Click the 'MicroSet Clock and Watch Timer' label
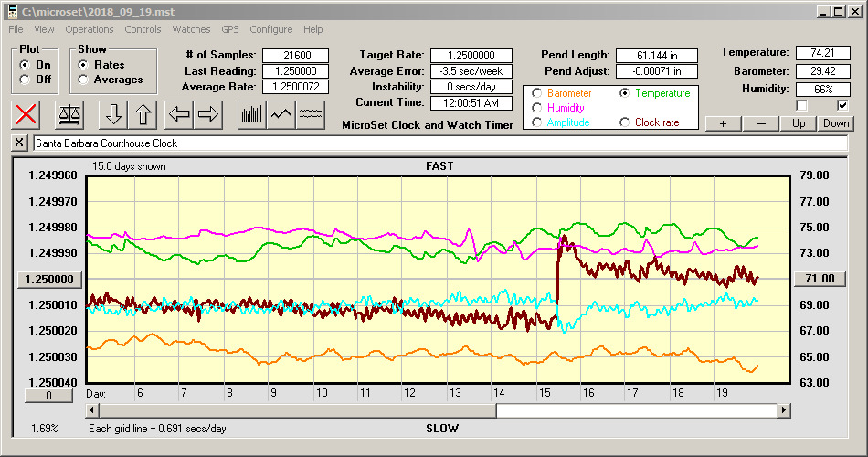 tap(428, 125)
